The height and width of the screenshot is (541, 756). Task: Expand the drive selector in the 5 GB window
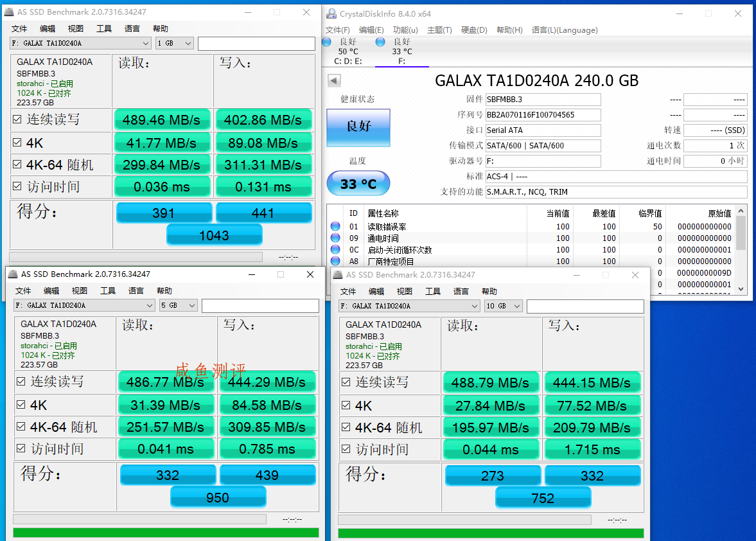coord(84,306)
